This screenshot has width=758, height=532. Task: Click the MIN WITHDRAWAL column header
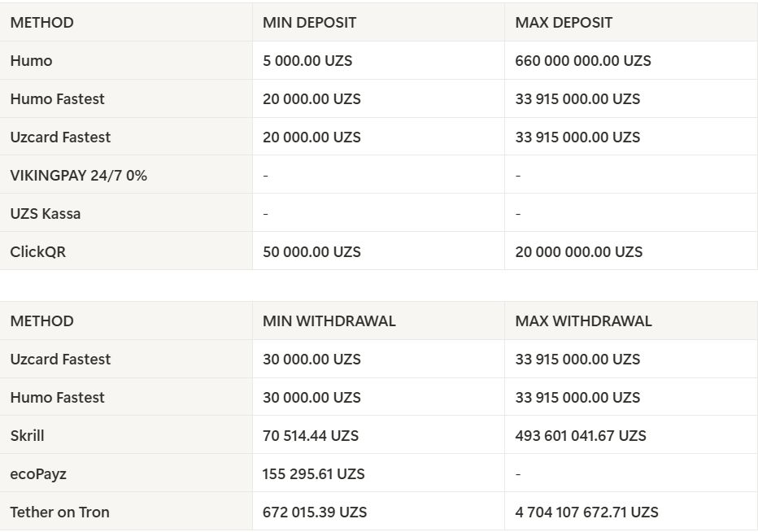(x=329, y=321)
